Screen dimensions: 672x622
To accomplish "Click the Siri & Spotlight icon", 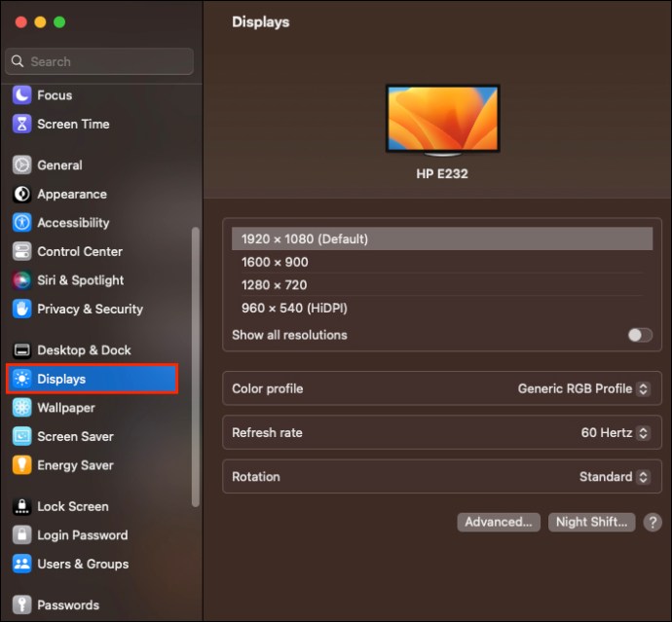I will pos(21,280).
